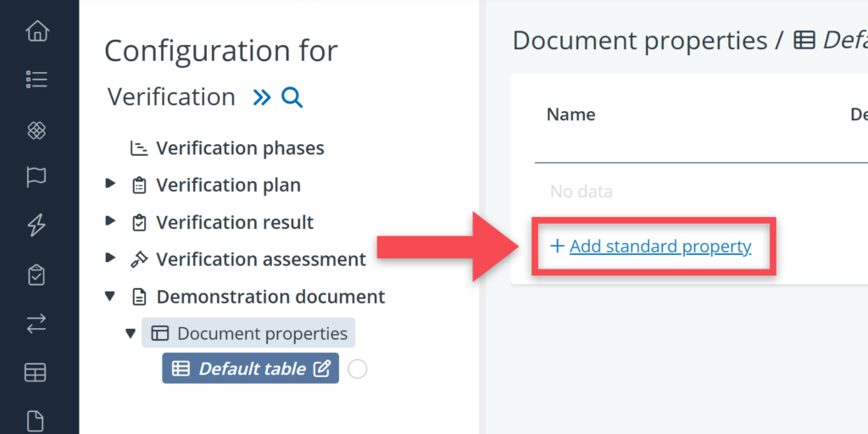Screen dimensions: 868x434
Task: Click the Name column header
Action: (x=571, y=114)
